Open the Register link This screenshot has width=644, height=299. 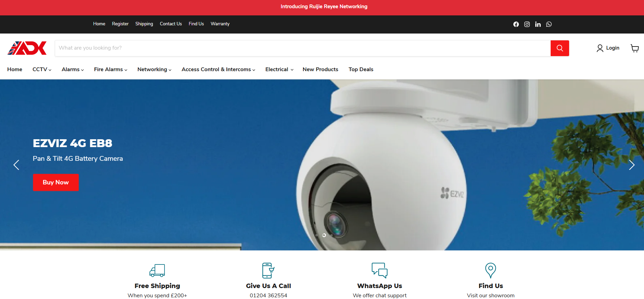tap(120, 24)
